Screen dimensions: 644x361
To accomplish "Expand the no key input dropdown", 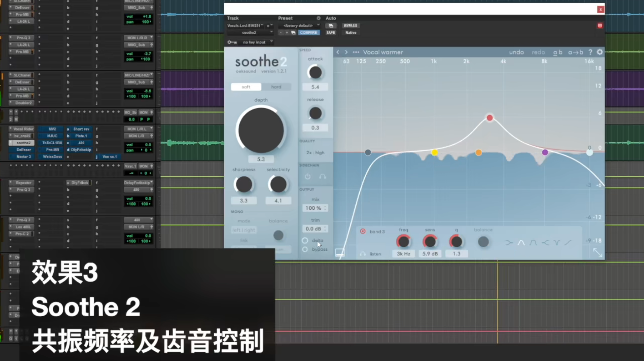I will tap(258, 42).
